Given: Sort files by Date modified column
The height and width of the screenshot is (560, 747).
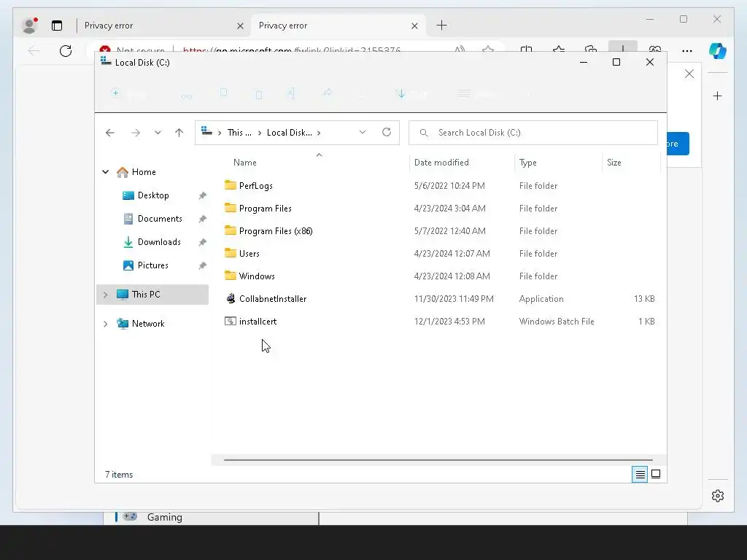Looking at the screenshot, I should click(441, 163).
